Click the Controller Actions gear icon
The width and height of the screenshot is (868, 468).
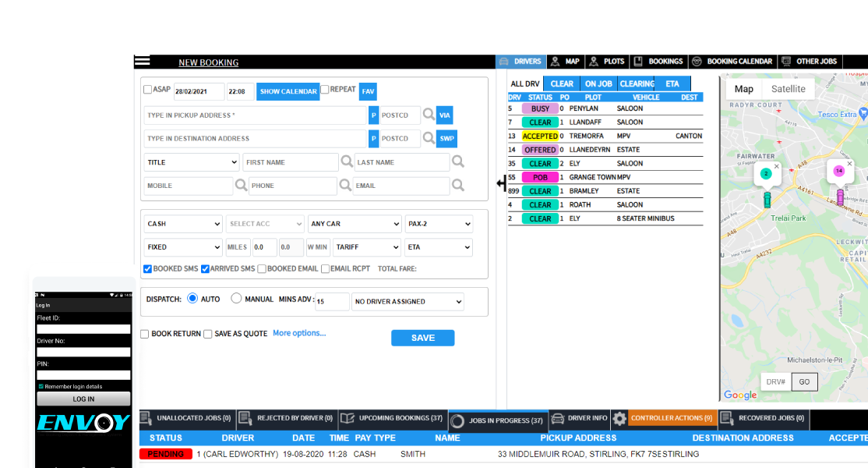[619, 419]
